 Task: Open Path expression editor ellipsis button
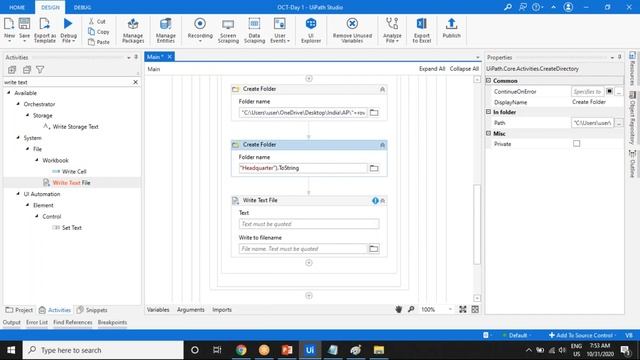pos(619,123)
